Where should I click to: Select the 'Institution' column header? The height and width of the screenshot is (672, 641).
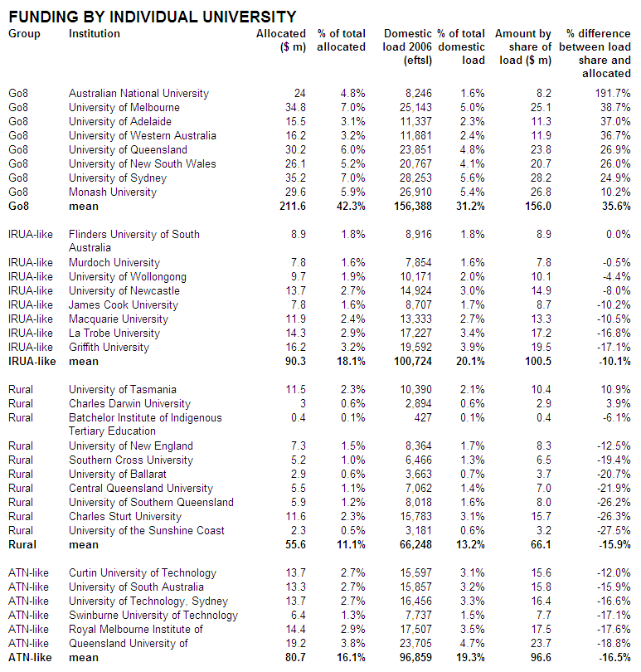click(x=95, y=33)
